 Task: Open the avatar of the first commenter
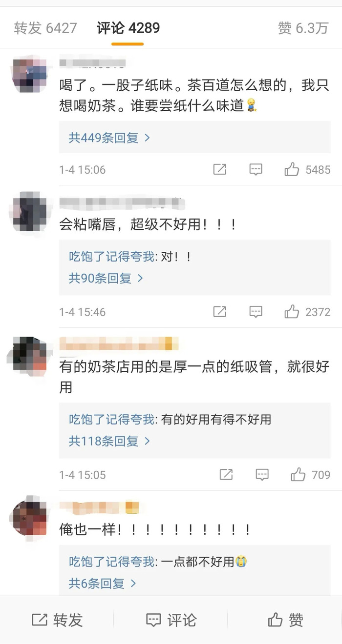coord(29,75)
